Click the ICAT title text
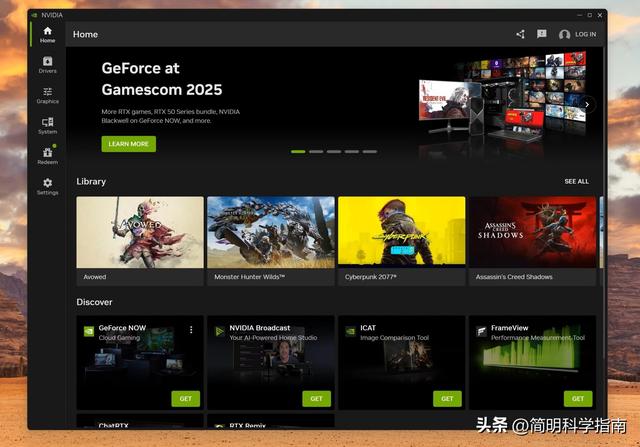640x447 pixels. tap(368, 328)
